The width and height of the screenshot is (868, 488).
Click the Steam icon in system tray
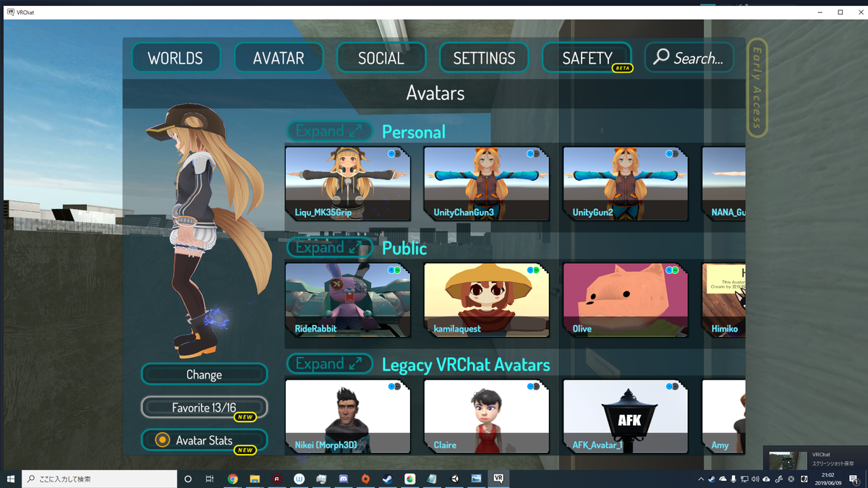click(x=712, y=479)
